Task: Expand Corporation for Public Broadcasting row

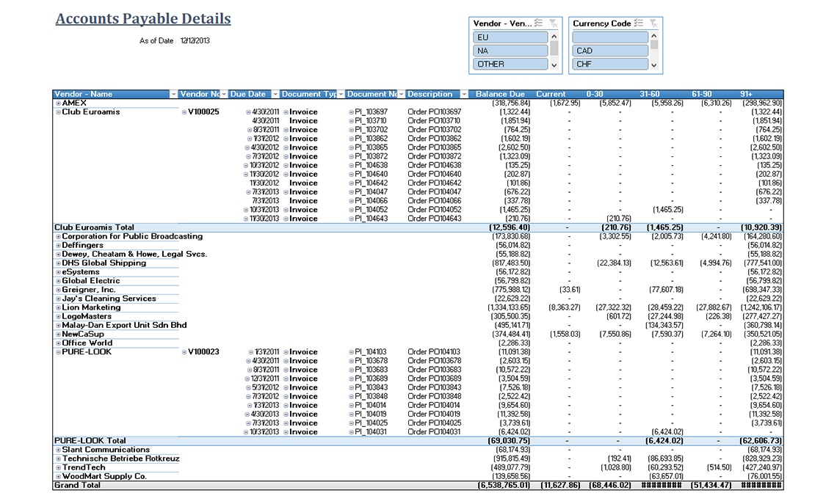Action: 58,236
